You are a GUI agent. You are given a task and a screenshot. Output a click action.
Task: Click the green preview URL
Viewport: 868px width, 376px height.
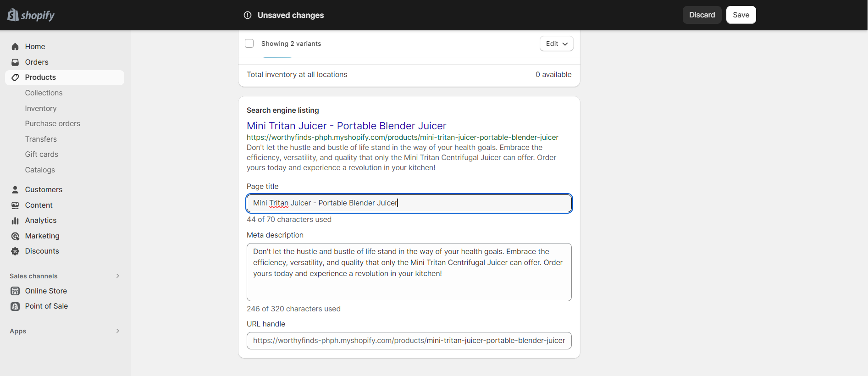[403, 138]
